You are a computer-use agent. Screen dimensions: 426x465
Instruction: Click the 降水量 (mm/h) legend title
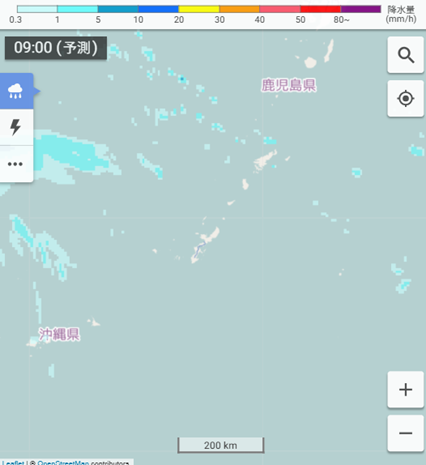click(x=401, y=14)
